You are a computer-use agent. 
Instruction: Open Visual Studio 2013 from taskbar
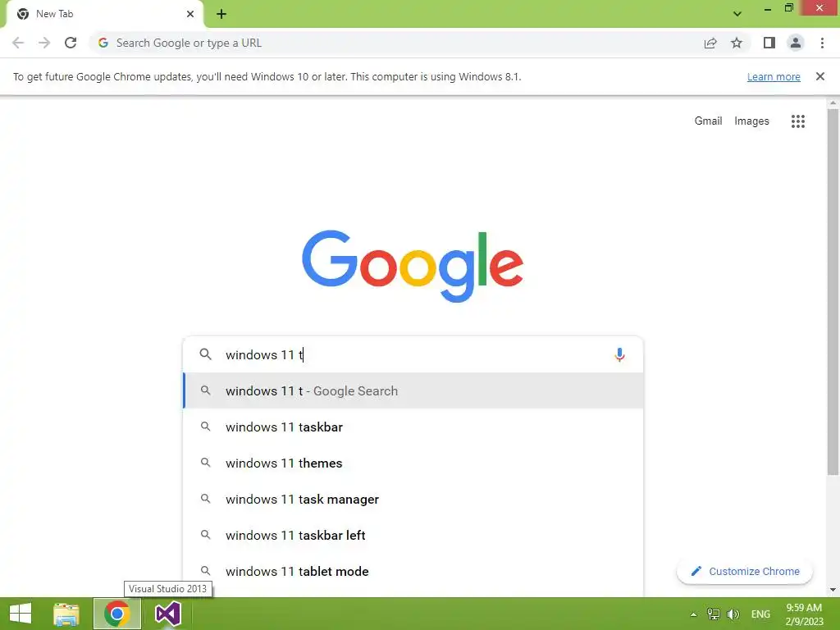167,614
